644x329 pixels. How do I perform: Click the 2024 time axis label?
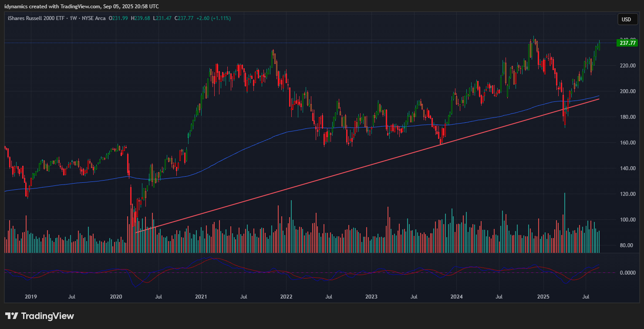coord(456,297)
